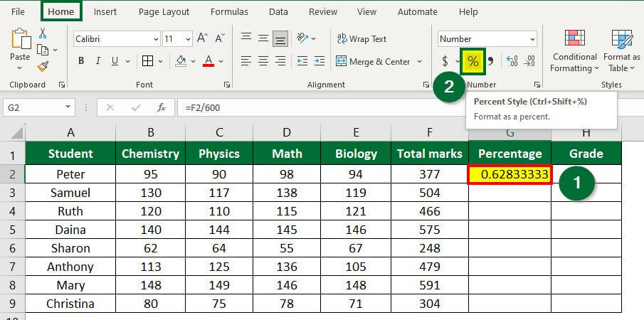Switch to Formulas tab
The image size is (644, 320).
point(229,12)
